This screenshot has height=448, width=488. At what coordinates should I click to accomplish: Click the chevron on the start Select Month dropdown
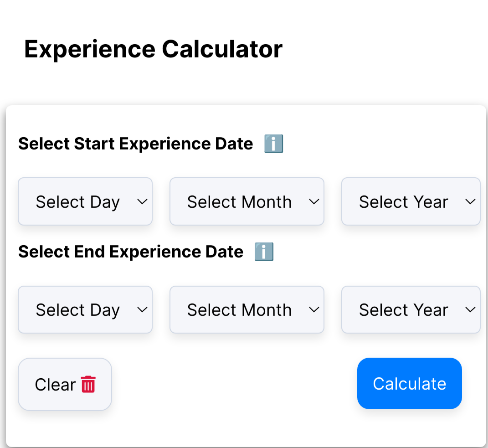pos(314,201)
